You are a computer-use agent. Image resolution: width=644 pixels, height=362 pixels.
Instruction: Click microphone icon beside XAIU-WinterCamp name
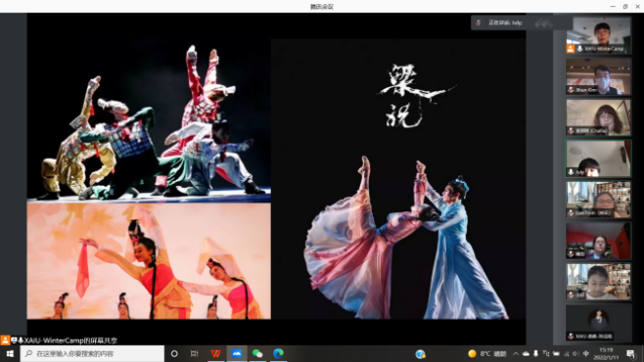(579, 49)
